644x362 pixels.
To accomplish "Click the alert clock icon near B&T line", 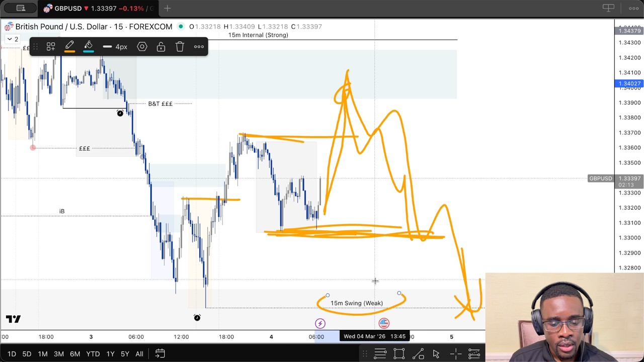I will point(120,113).
